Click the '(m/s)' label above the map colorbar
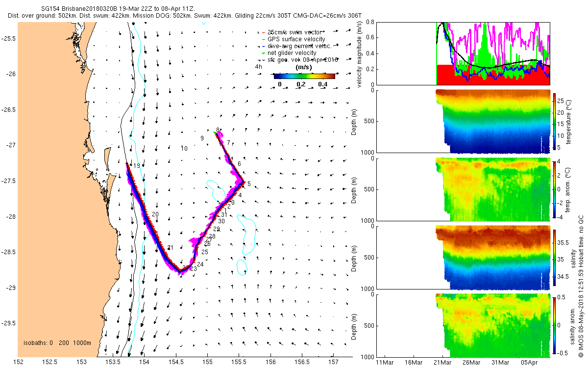The height and width of the screenshot is (368, 588). [x=303, y=67]
